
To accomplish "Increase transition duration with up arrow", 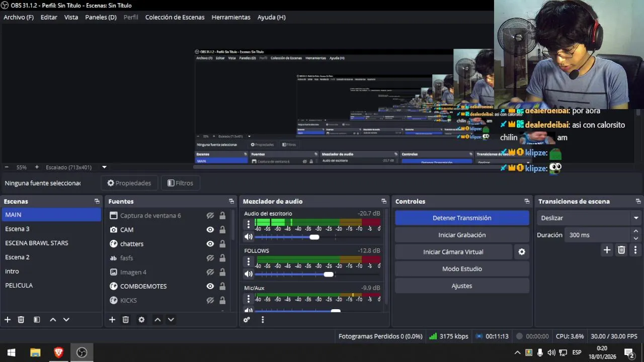I will 636,231.
